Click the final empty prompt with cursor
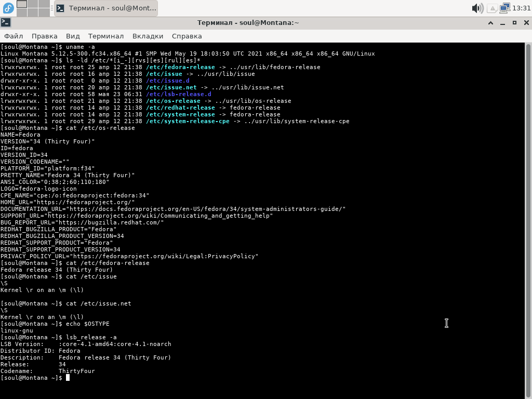This screenshot has height=399, width=532. click(35, 378)
